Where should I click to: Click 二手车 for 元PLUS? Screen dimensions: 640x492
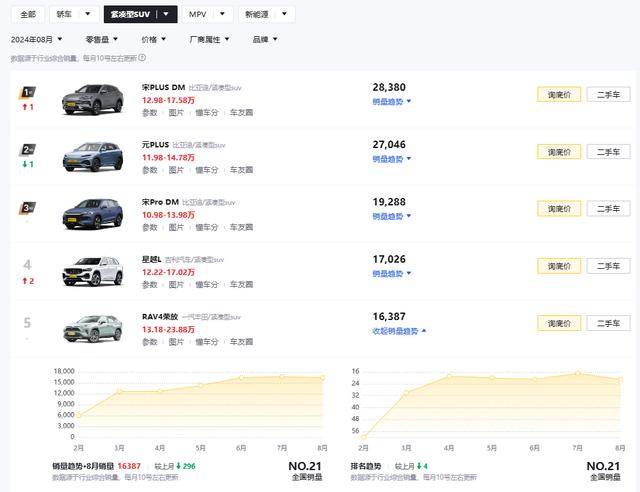pos(608,152)
